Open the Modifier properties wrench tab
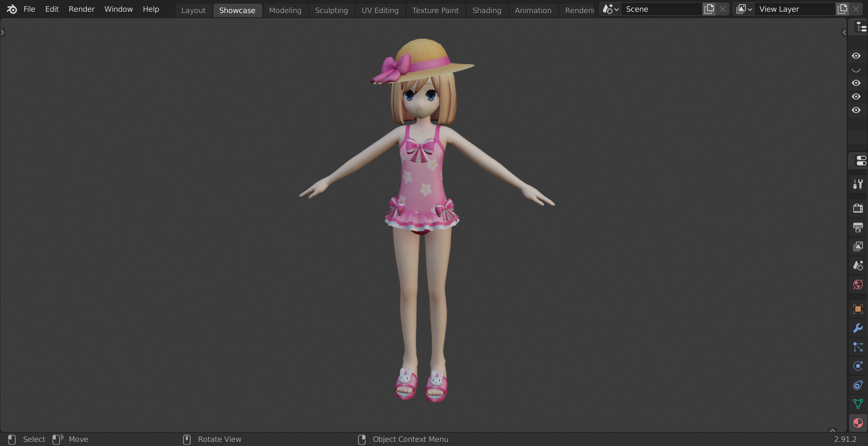This screenshot has width=868, height=446. pos(858,328)
